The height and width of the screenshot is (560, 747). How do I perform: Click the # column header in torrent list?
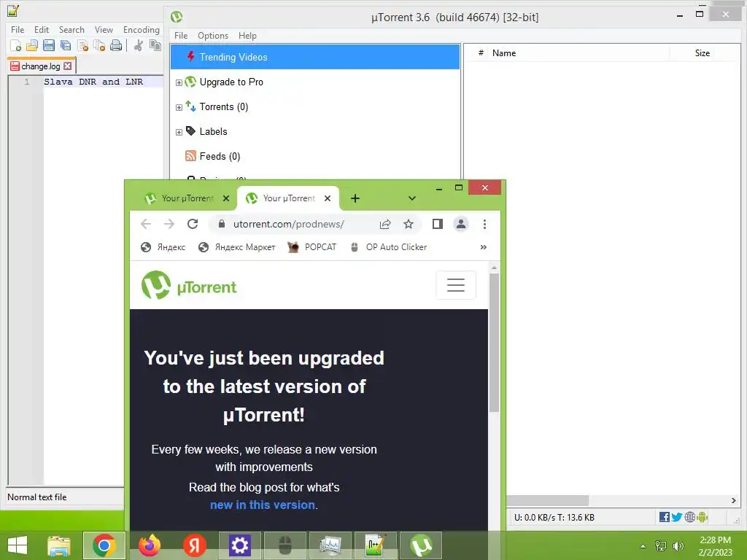(x=481, y=52)
